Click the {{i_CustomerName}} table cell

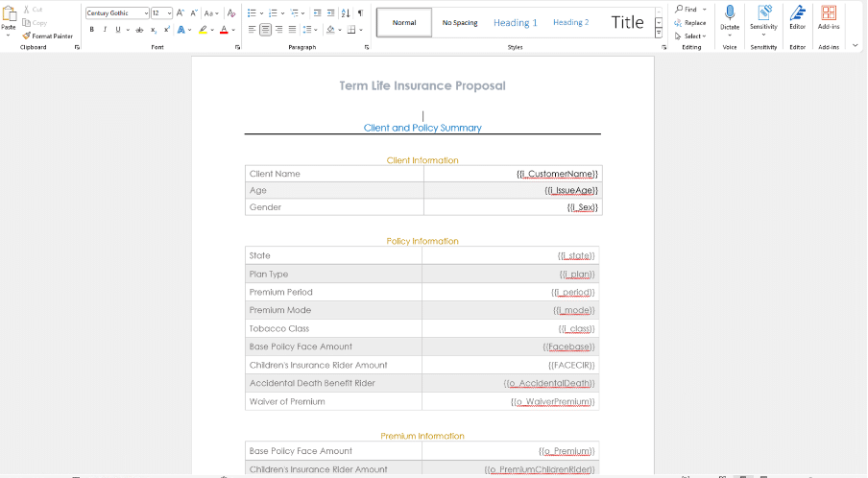pos(557,174)
